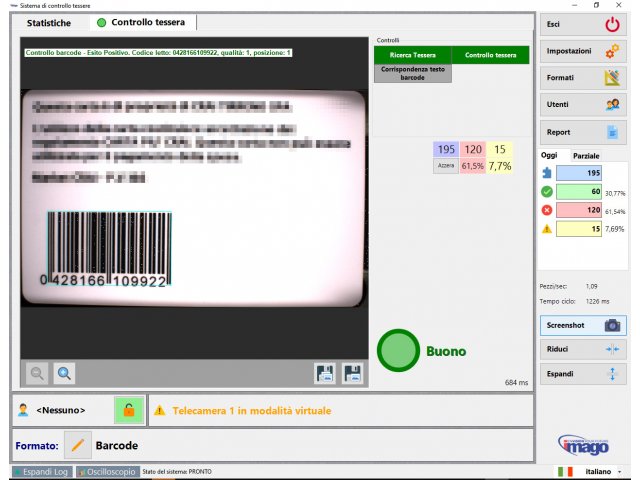This screenshot has width=640, height=480.
Task: Take a Screenshot with camera icon
Action: tap(612, 325)
